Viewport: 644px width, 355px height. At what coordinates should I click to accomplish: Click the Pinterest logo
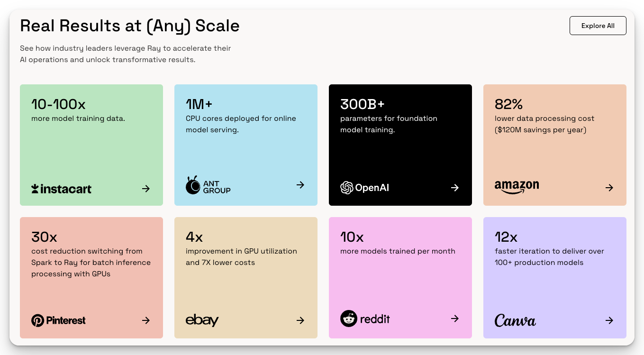[x=58, y=320]
